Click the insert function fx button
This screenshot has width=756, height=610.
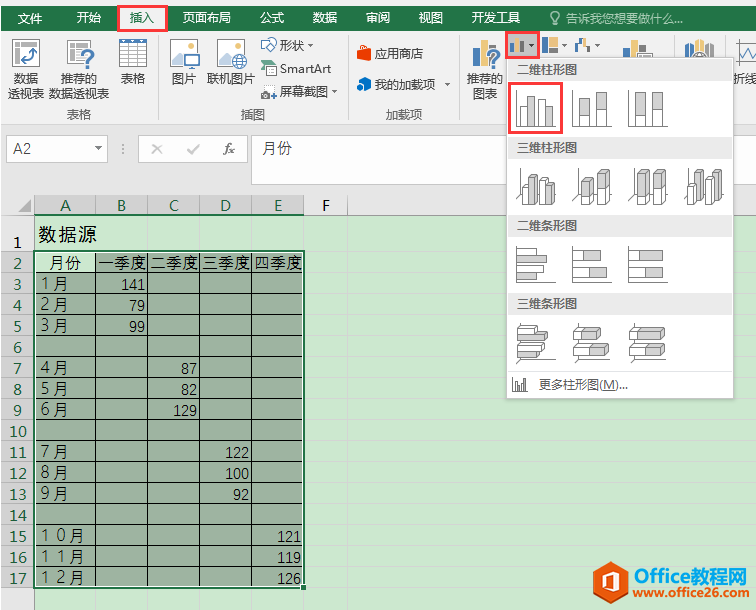tap(229, 149)
